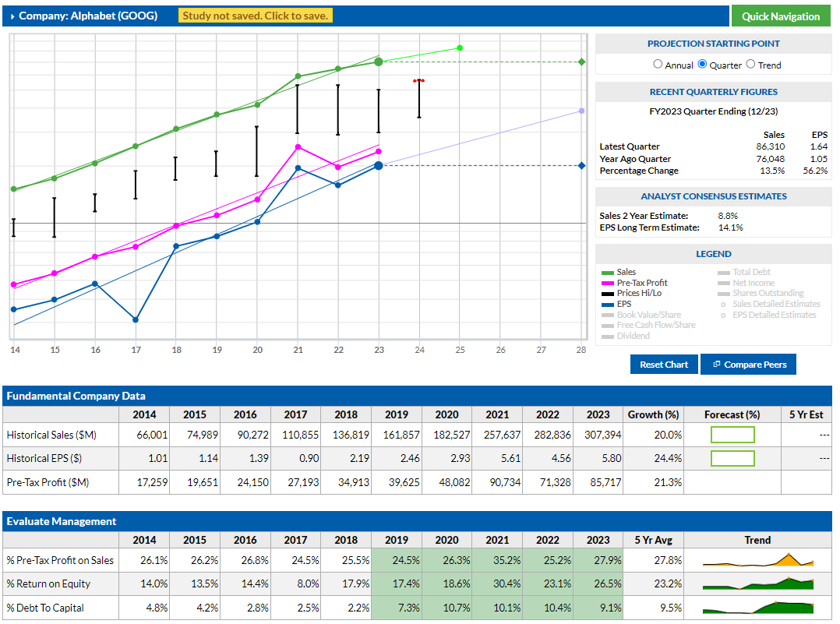Toggle Pre-Tax Profit series in legend
The height and width of the screenshot is (624, 840).
point(635,283)
